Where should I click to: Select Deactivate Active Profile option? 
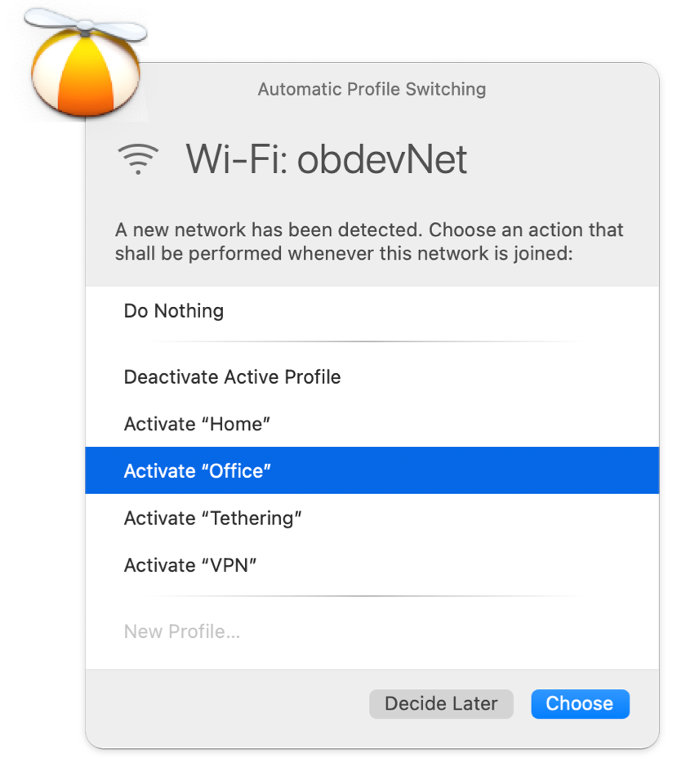(x=372, y=377)
